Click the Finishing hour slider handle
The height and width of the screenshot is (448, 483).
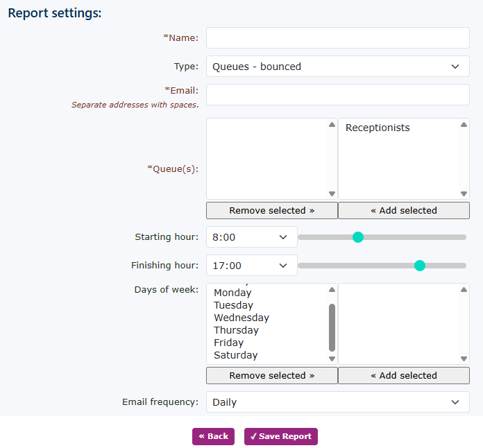point(419,266)
